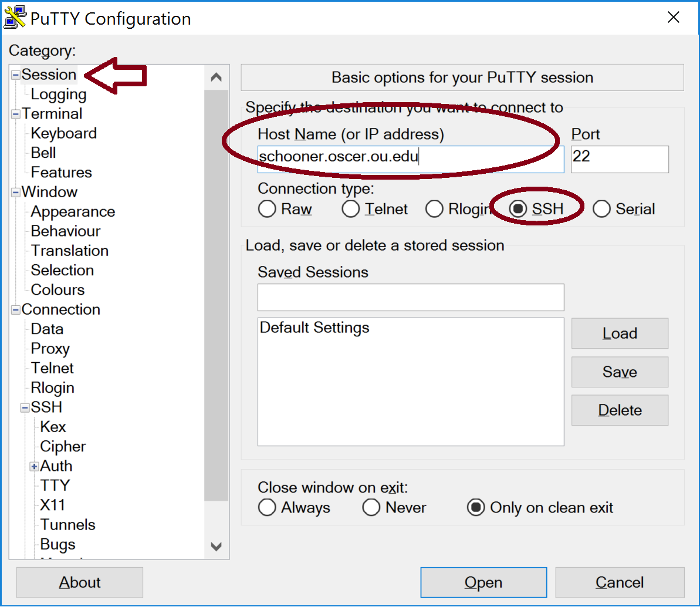Go to the Proxy settings category
The height and width of the screenshot is (607, 700).
[x=50, y=349]
